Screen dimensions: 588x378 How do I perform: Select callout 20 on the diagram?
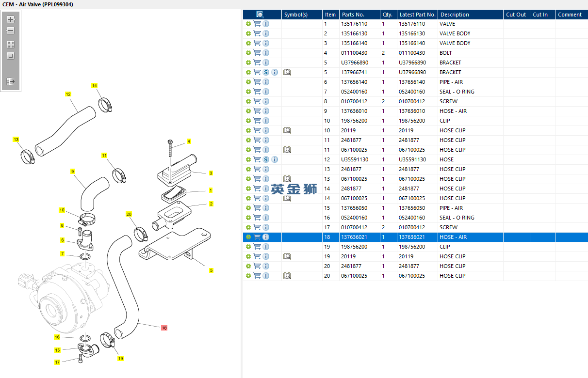click(129, 214)
